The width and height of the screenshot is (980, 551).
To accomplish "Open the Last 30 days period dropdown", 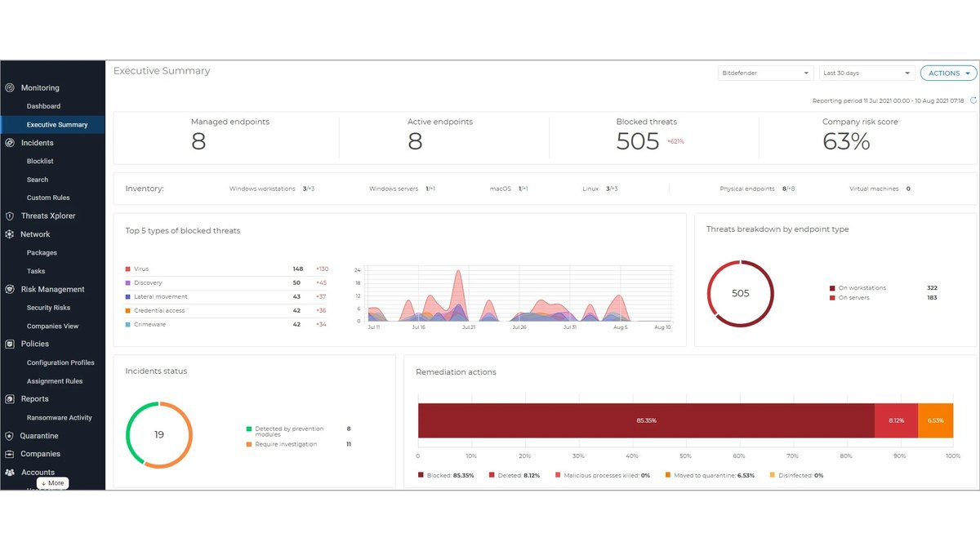I will 866,73.
